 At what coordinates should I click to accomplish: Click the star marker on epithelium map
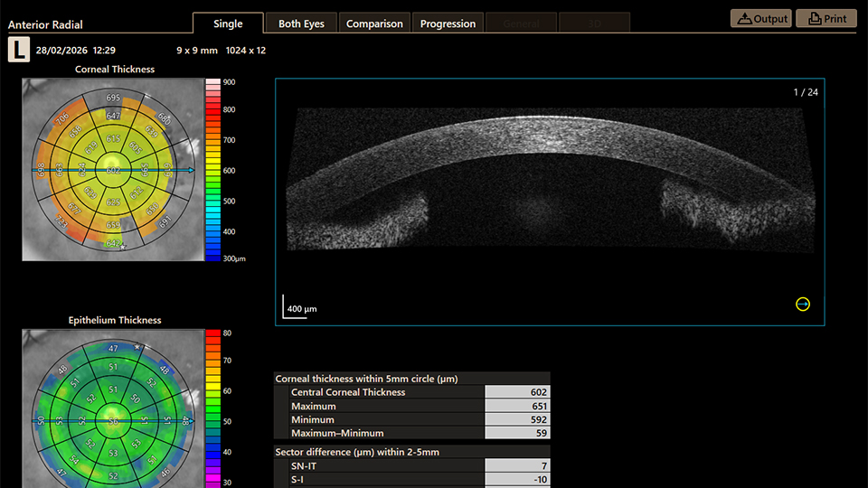(137, 347)
